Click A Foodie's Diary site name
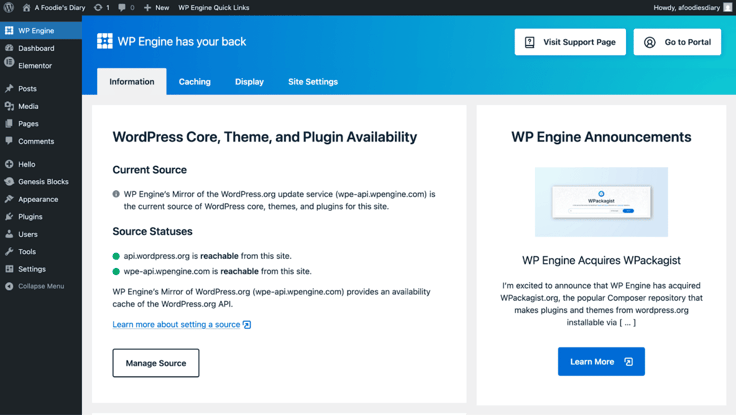736x415 pixels. (60, 8)
